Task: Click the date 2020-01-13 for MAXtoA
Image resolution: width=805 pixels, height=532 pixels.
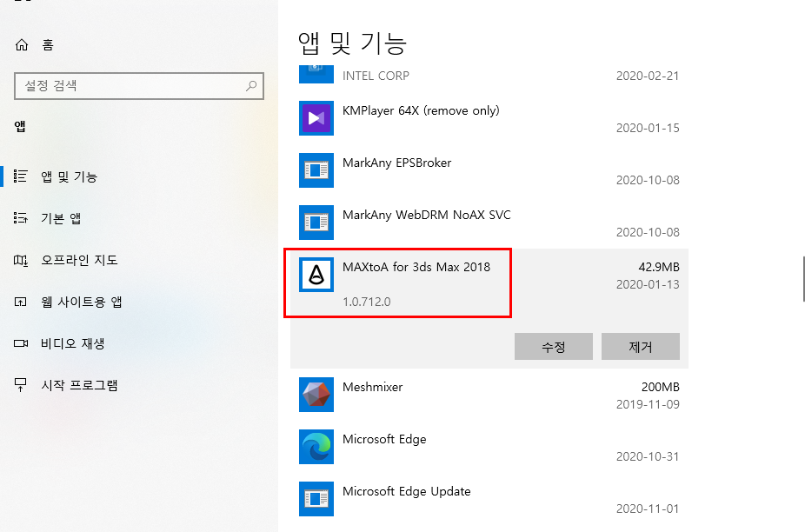Action: (x=648, y=284)
